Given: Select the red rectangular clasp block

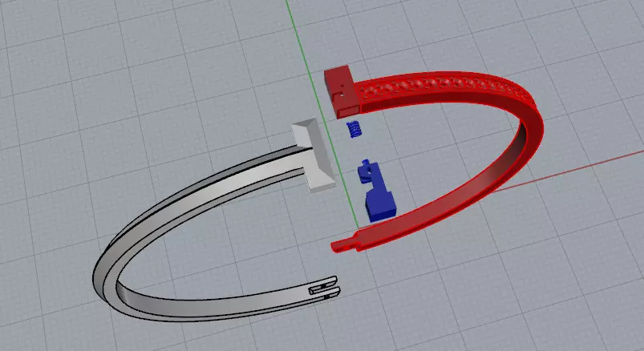Looking at the screenshot, I should pyautogui.click(x=342, y=91).
